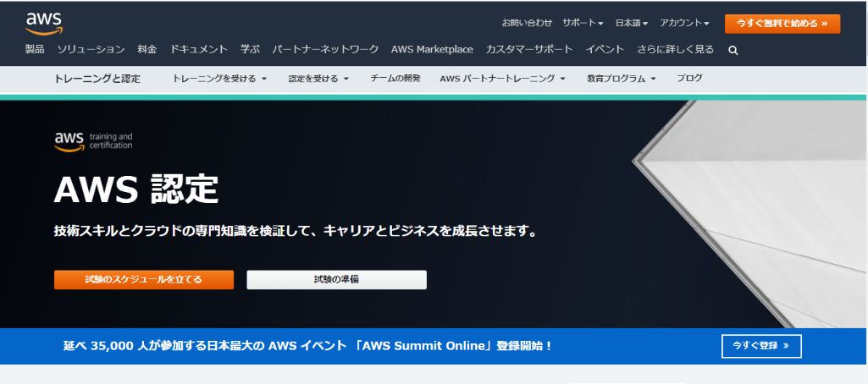Click the 今すぐ無料で始める button
The width and height of the screenshot is (868, 384).
782,24
